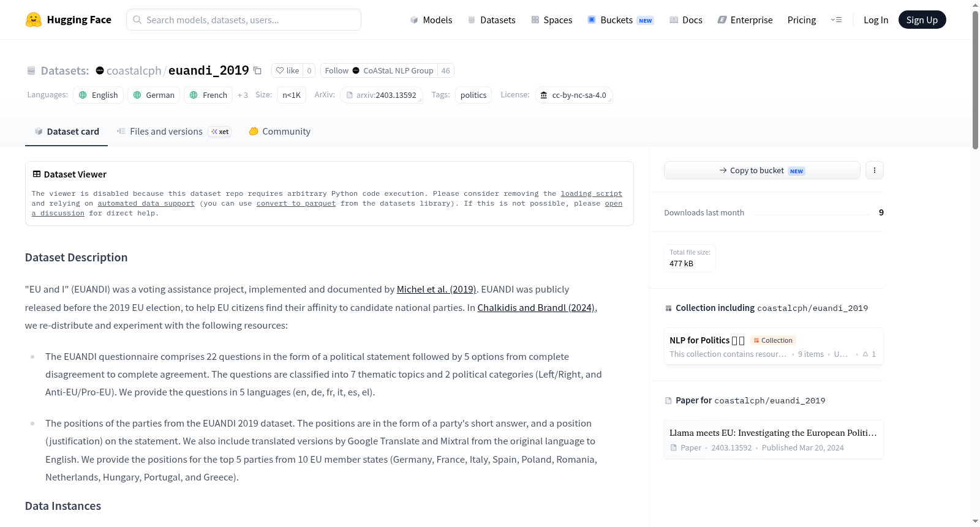
Task: Click the Spaces icon in navbar
Action: [535, 20]
